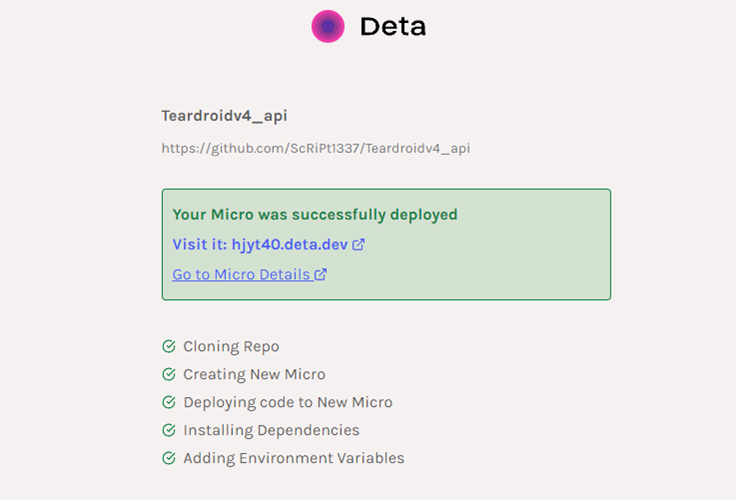Click the Creating New Micro step label

tap(254, 374)
